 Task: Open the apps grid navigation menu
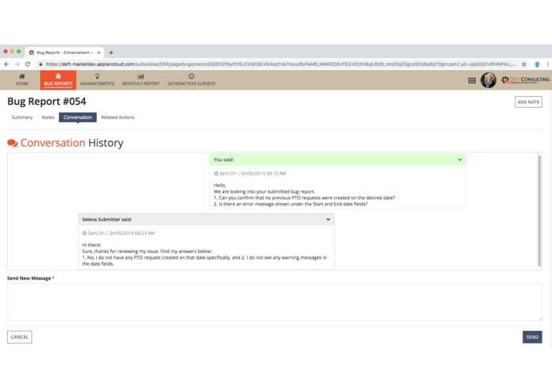point(472,80)
